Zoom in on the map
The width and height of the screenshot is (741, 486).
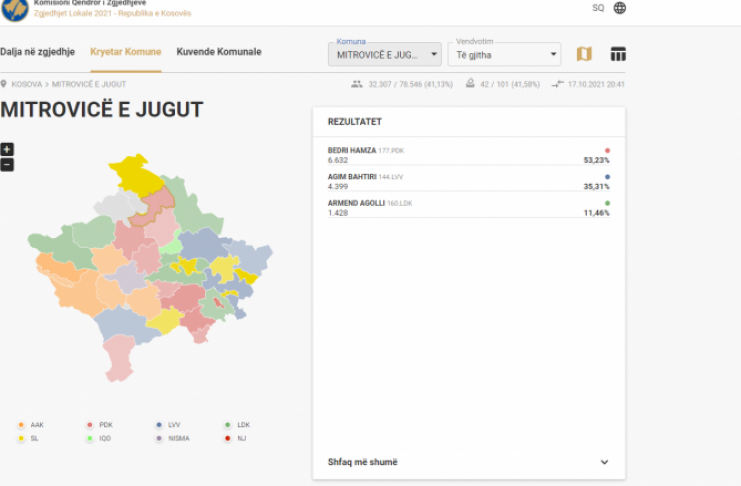(x=7, y=150)
